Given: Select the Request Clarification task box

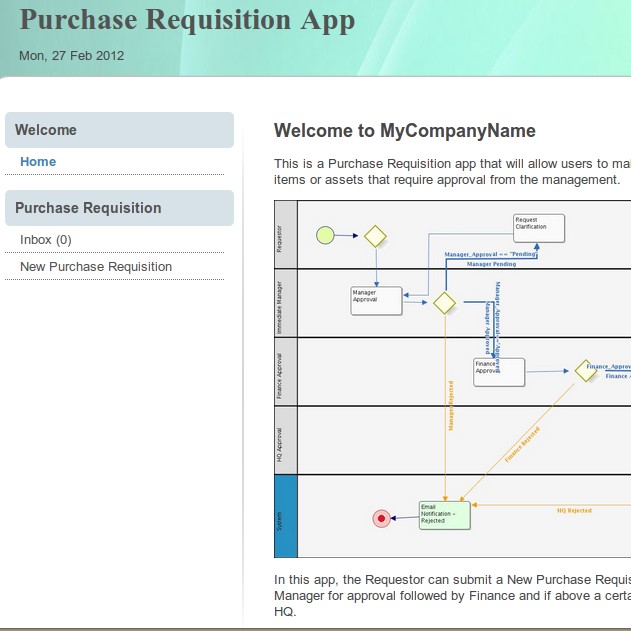Looking at the screenshot, I should click(x=538, y=228).
